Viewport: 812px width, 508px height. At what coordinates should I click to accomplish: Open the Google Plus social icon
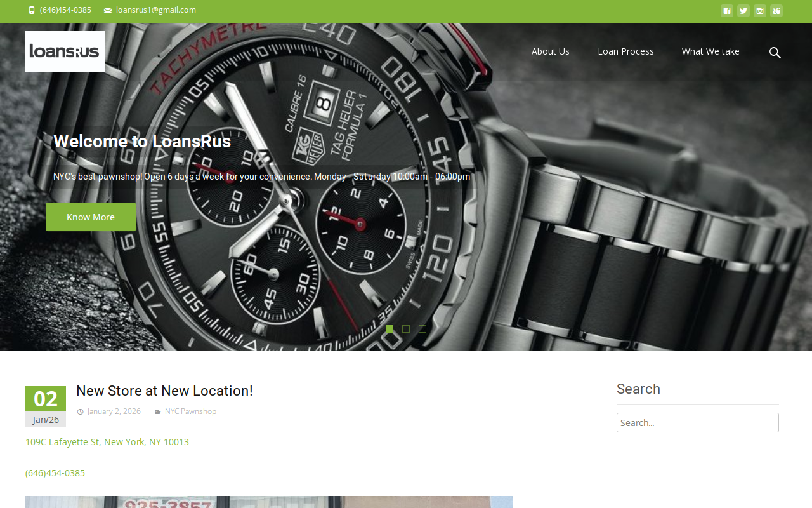tap(776, 11)
